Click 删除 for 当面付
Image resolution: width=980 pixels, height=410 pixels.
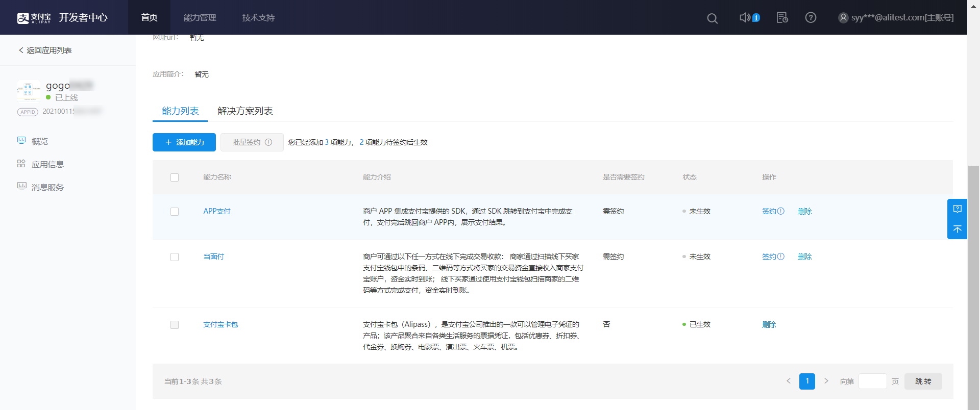805,257
